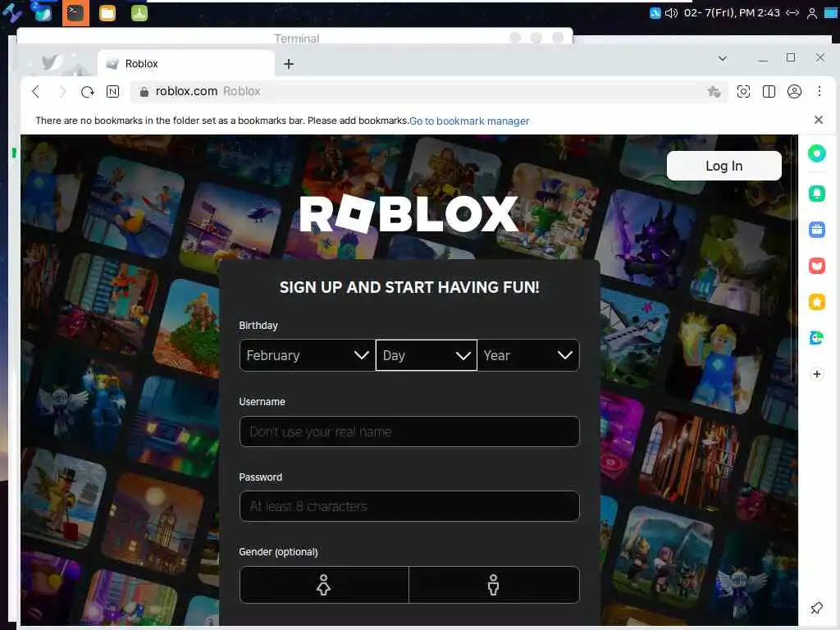The width and height of the screenshot is (840, 630).
Task: Add a new sidebar panel item
Action: (816, 374)
